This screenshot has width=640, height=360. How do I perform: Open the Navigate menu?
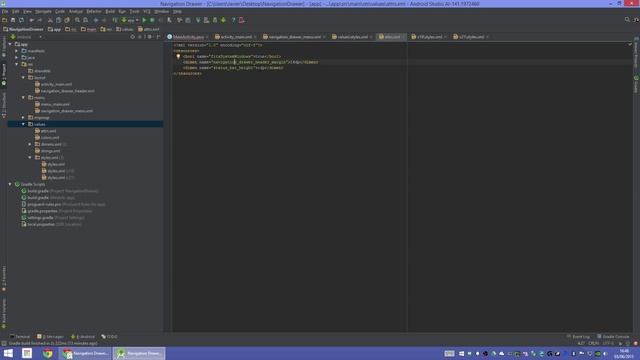coord(43,11)
